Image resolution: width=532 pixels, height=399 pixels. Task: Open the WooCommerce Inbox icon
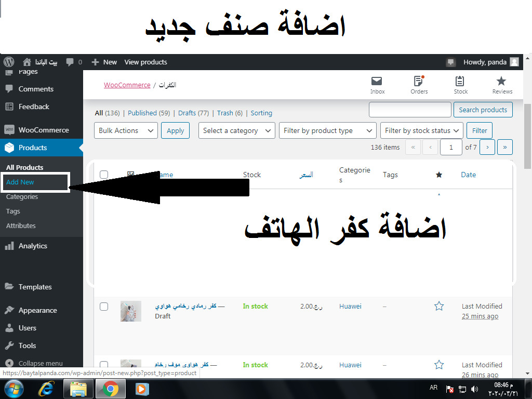point(377,85)
